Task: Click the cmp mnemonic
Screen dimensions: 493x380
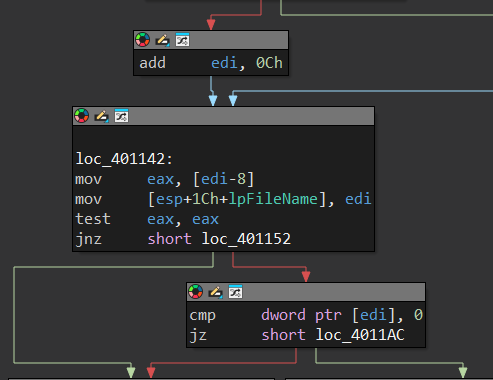Action: click(202, 315)
